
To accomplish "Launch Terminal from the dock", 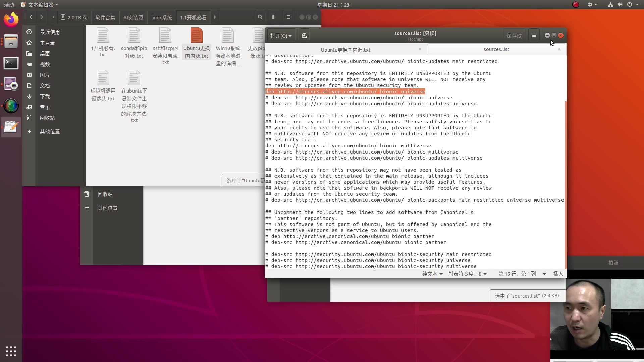I will (x=11, y=63).
